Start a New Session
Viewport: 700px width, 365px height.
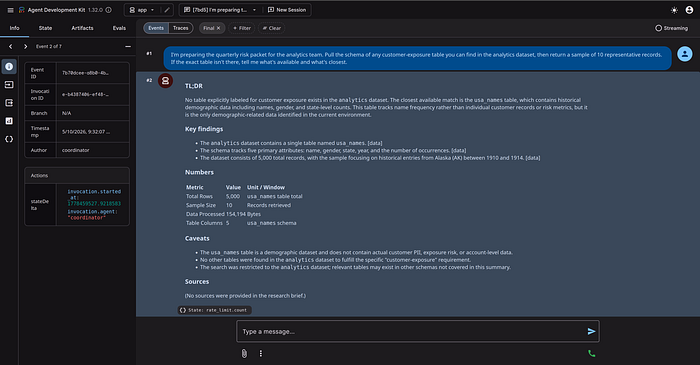[x=287, y=10]
